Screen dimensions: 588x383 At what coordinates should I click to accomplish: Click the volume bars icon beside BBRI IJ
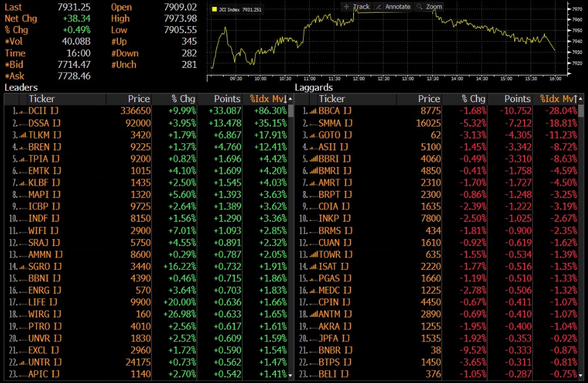click(314, 159)
